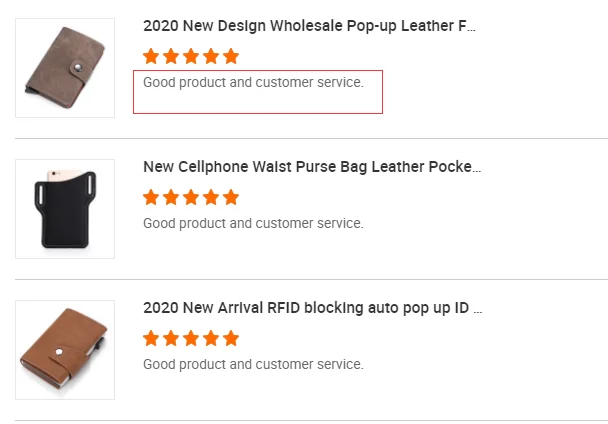Screen dimensions: 608x424
Task: Click the review text under the Pop-up Leather wallet
Action: coord(253,82)
